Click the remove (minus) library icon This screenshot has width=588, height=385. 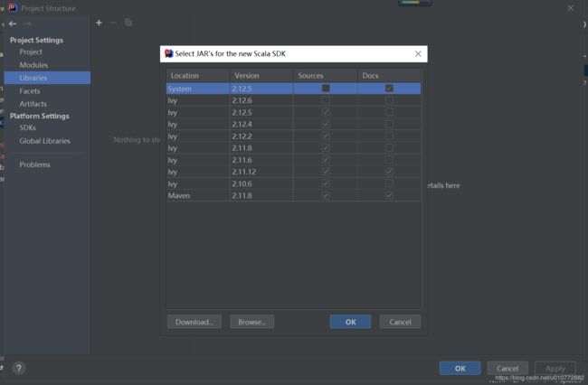[113, 23]
